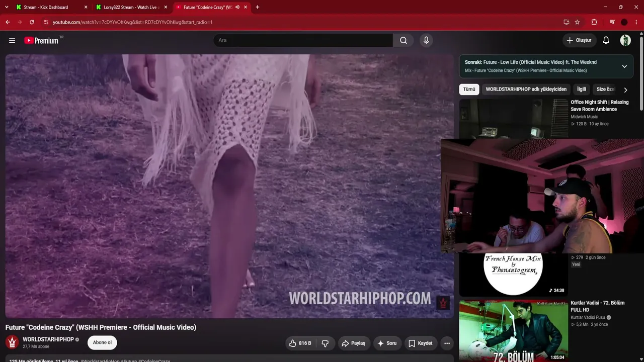Like the video with thumbs up

pos(300,343)
